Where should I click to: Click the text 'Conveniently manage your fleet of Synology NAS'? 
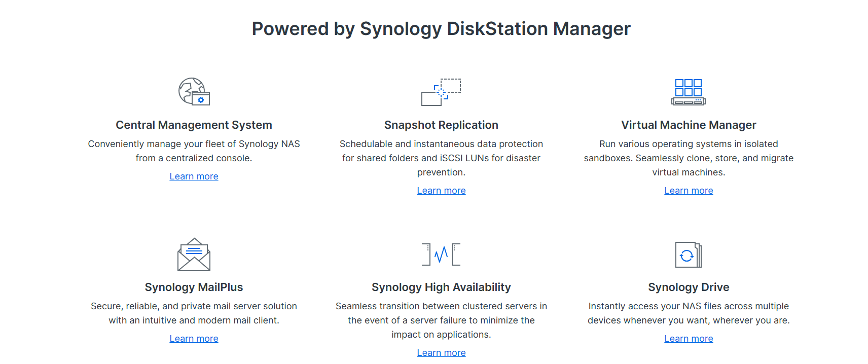(194, 144)
